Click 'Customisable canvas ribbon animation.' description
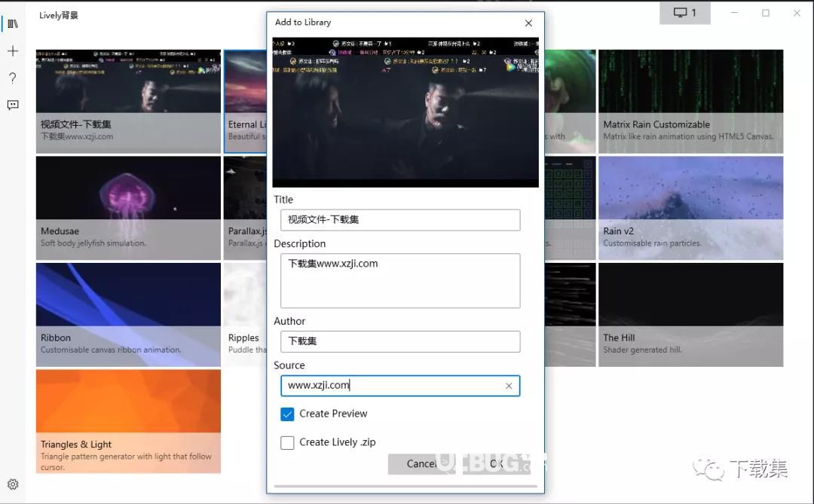 (x=111, y=350)
